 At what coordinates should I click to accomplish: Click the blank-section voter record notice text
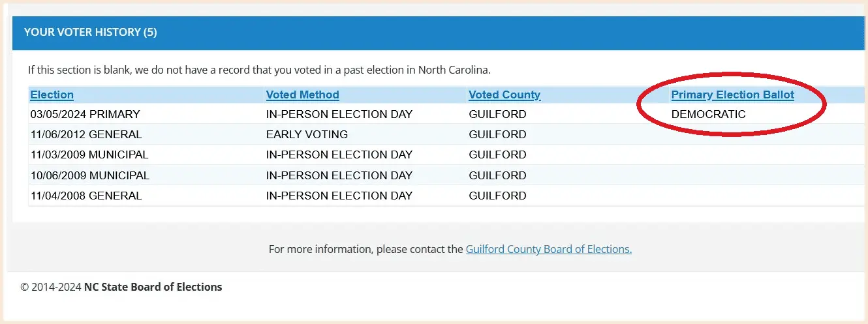(x=258, y=69)
